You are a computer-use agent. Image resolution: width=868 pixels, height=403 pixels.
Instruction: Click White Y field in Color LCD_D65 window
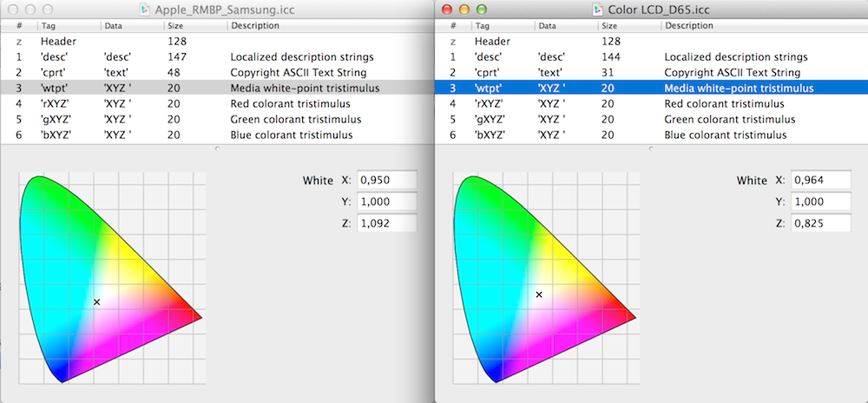821,202
